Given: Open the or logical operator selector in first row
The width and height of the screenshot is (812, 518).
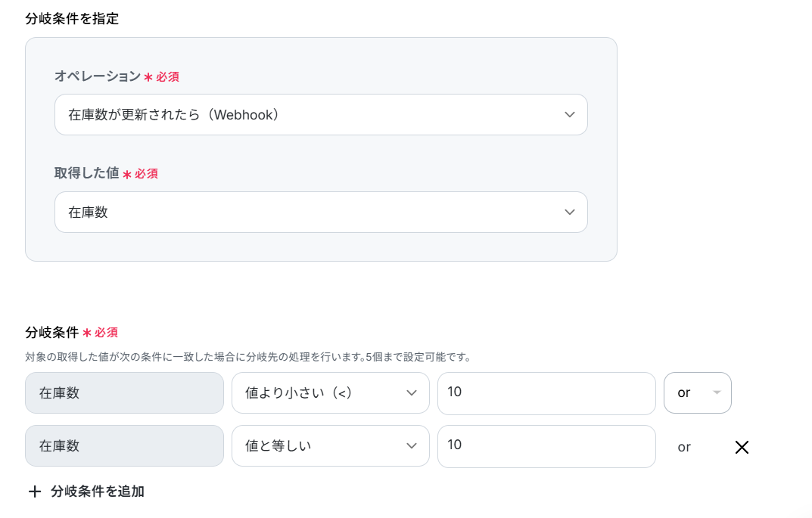Looking at the screenshot, I should 696,393.
